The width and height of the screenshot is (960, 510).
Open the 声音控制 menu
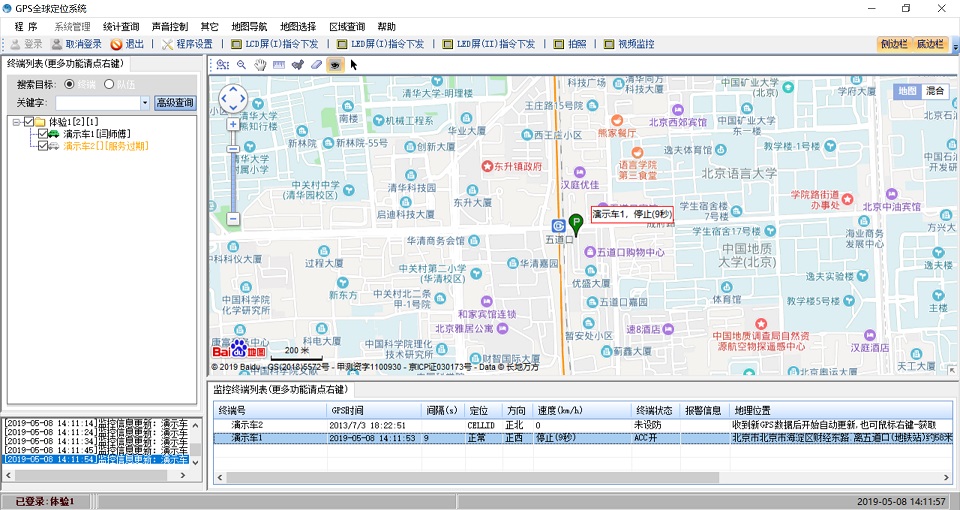click(170, 26)
